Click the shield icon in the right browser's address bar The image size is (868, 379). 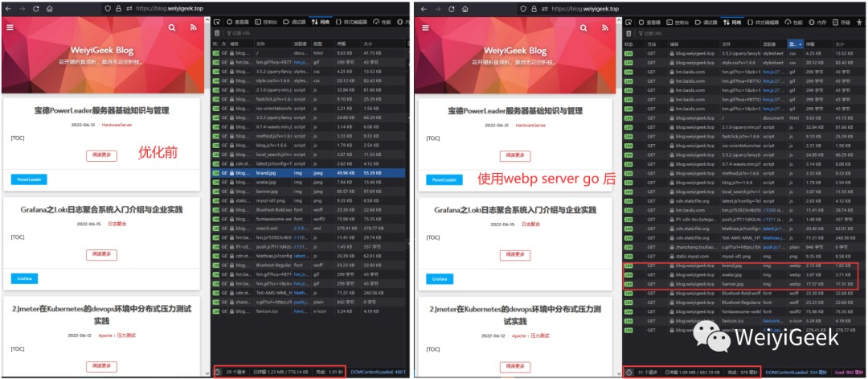pos(523,9)
